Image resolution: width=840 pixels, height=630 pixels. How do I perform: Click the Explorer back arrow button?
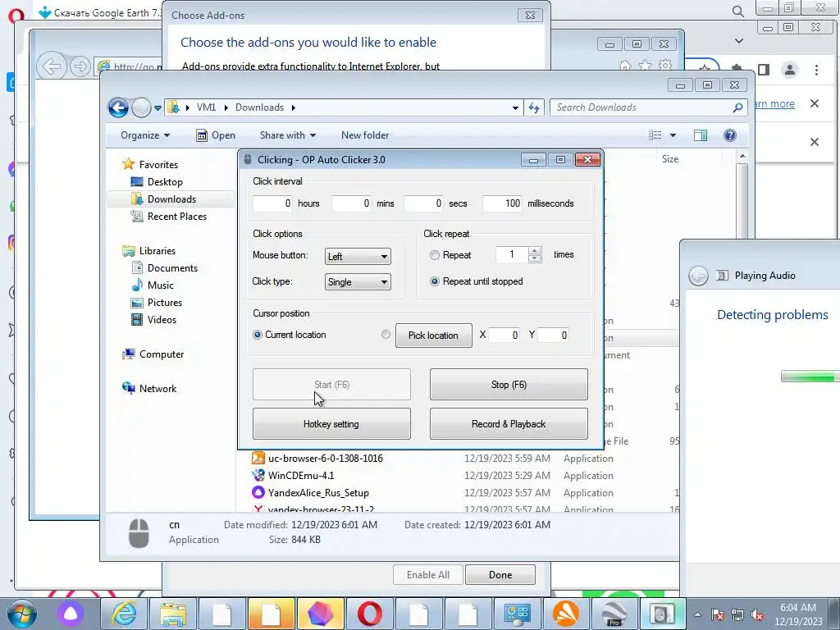pyautogui.click(x=118, y=107)
